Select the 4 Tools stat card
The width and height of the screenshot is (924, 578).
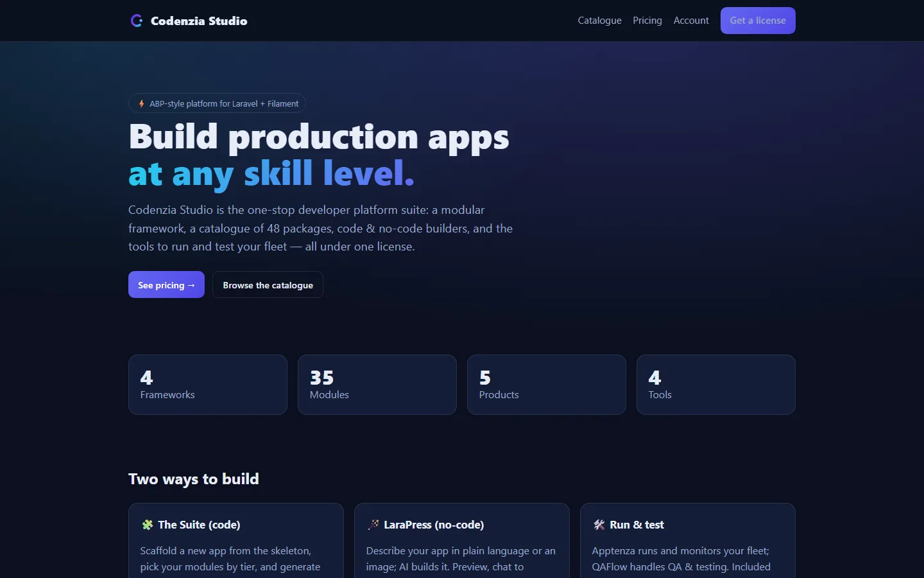click(716, 385)
